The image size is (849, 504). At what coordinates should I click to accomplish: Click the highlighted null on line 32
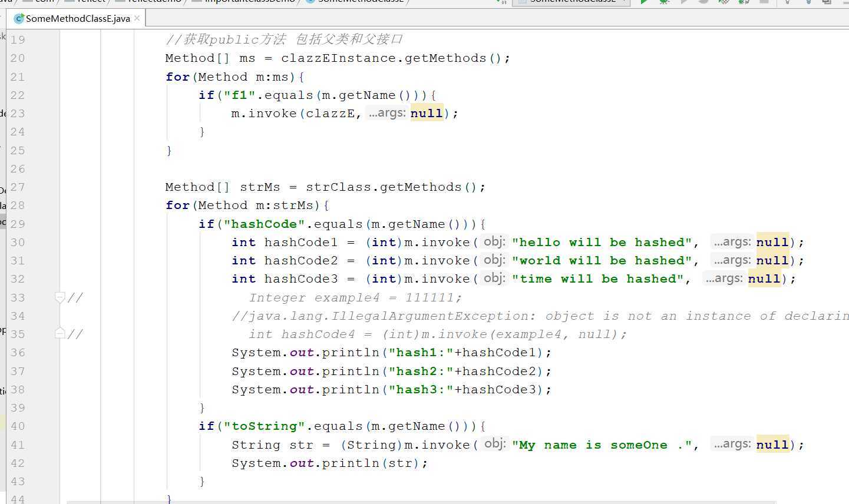coord(764,278)
